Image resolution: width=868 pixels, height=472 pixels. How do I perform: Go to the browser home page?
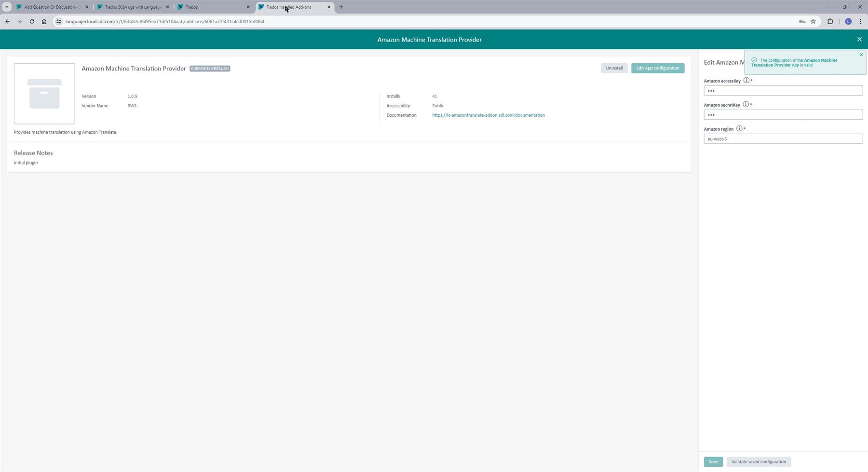[44, 22]
